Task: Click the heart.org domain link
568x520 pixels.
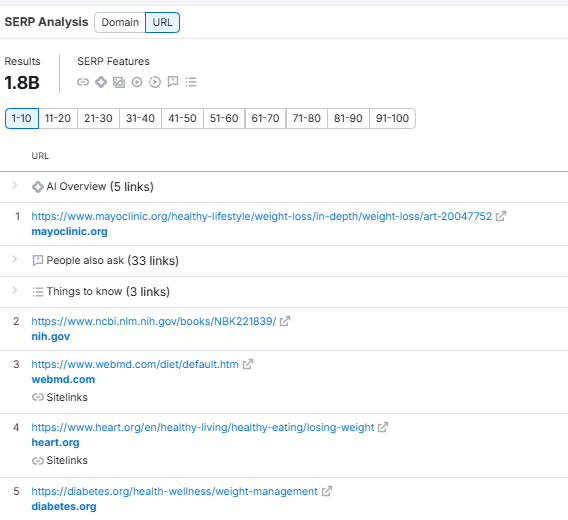Action: pos(55,442)
